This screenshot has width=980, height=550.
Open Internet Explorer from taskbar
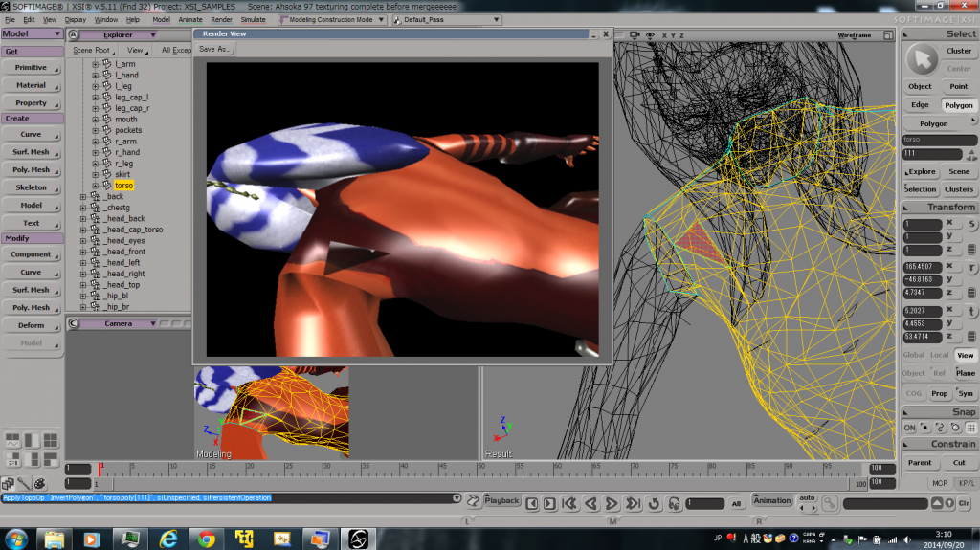168,539
